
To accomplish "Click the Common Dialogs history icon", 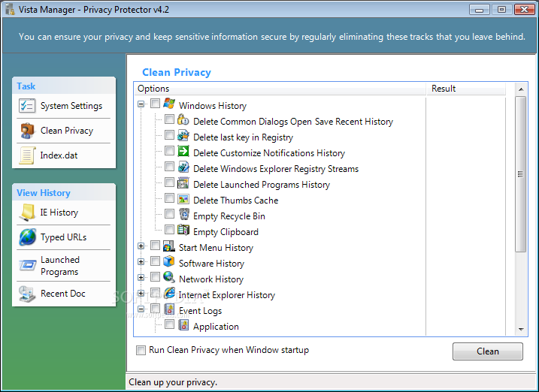I will [183, 119].
